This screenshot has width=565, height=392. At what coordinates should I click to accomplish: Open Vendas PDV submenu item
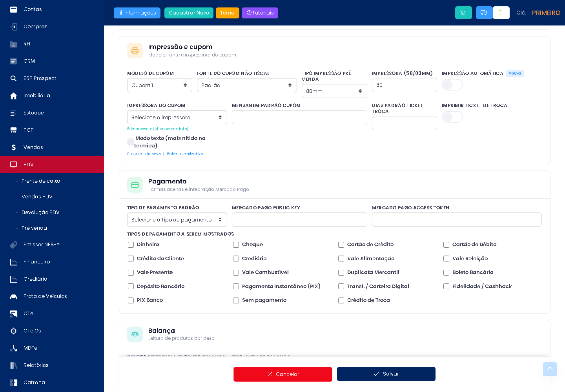[x=37, y=197]
